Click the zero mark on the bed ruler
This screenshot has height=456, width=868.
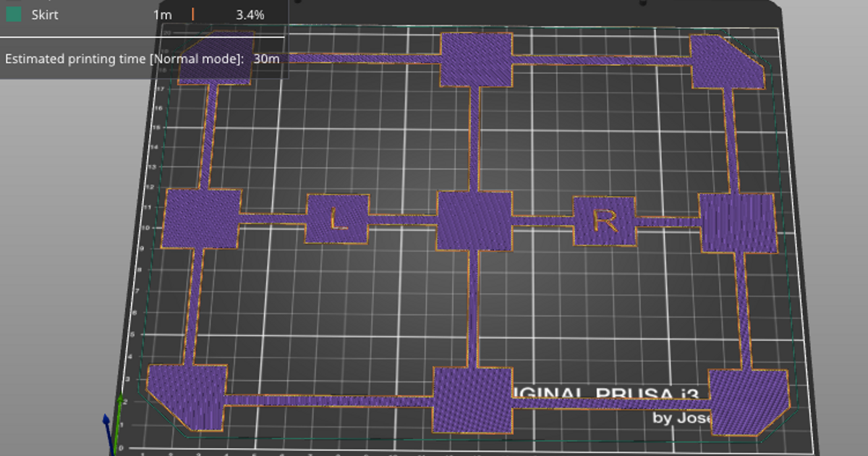pyautogui.click(x=122, y=447)
